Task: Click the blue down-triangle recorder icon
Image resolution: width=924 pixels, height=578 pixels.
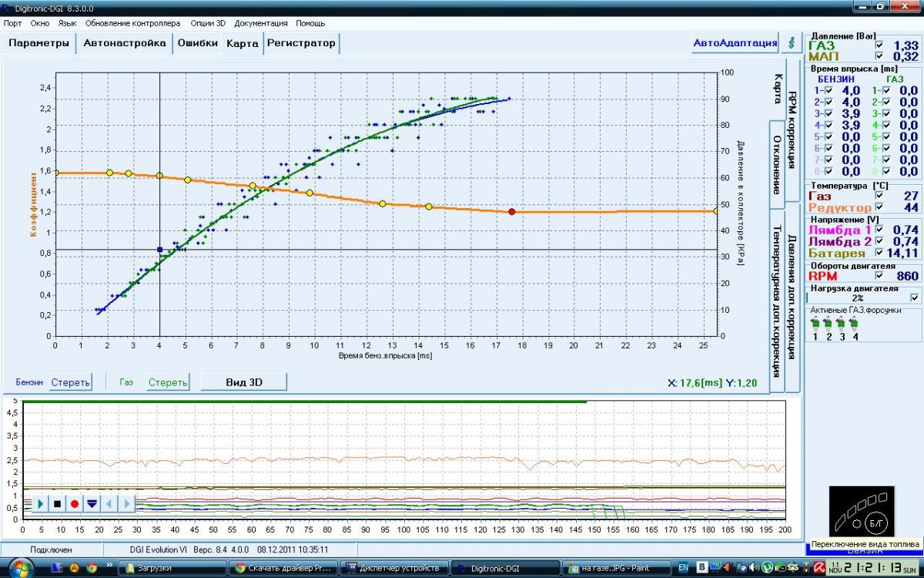Action: point(92,503)
